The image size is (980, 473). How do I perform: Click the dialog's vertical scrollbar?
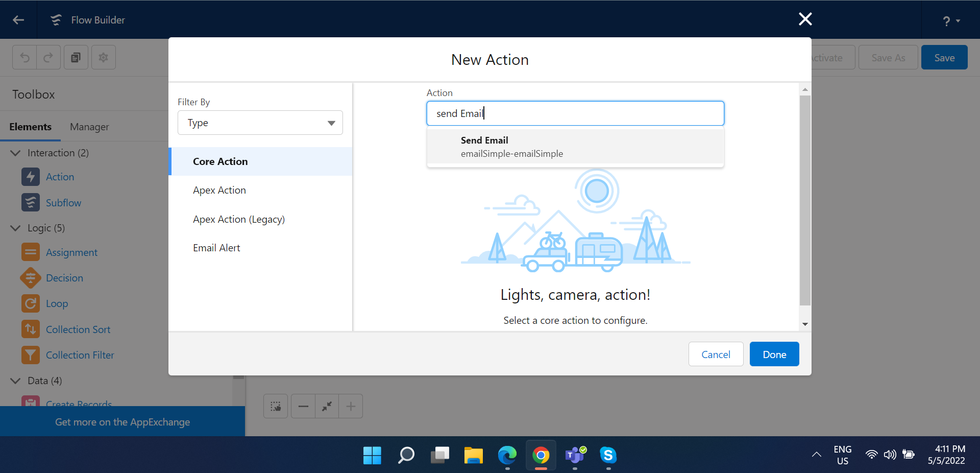click(805, 200)
